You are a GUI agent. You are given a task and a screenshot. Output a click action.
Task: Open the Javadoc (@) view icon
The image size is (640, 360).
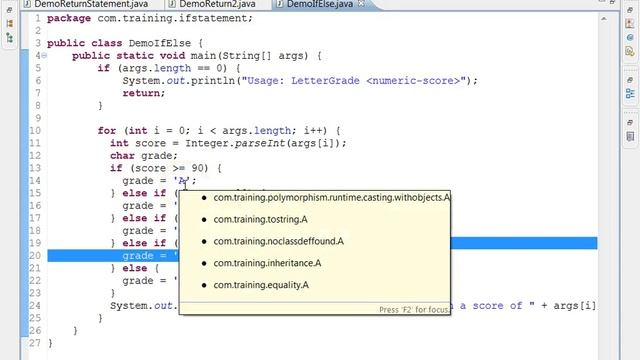pyautogui.click(x=630, y=38)
